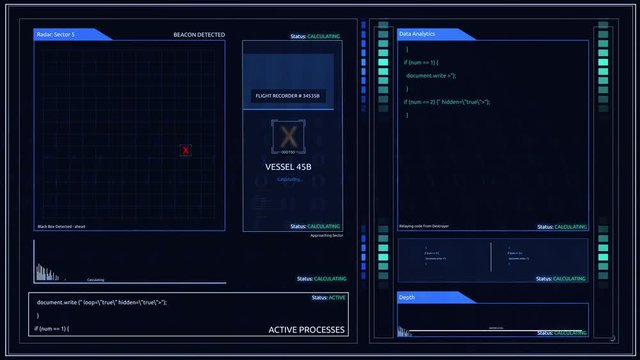
Task: Click the Black Box Detected - ahead note
Action: (62, 227)
